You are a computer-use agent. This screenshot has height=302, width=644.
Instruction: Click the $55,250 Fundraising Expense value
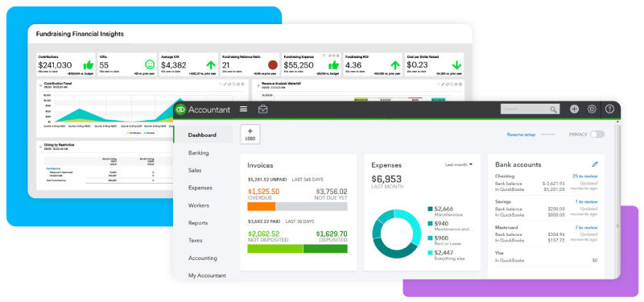tap(299, 65)
